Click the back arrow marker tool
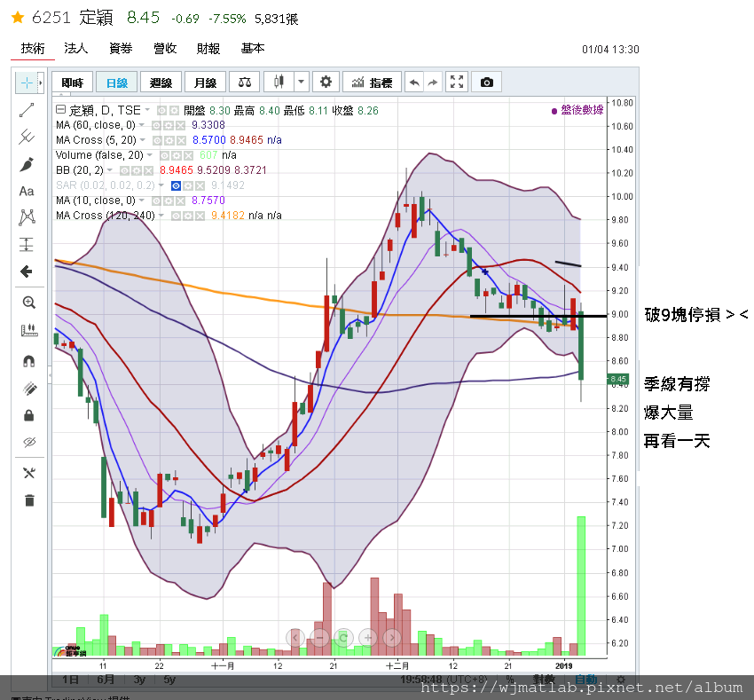This screenshot has width=754, height=700. tap(27, 271)
